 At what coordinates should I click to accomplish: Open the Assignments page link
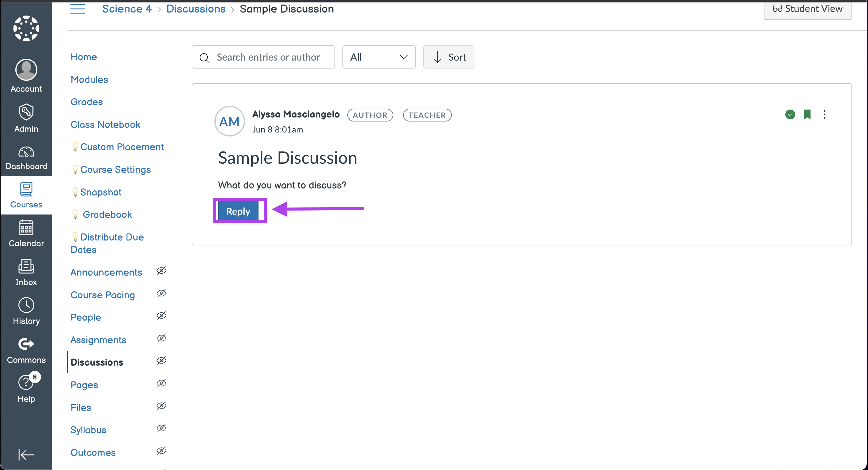click(x=98, y=340)
